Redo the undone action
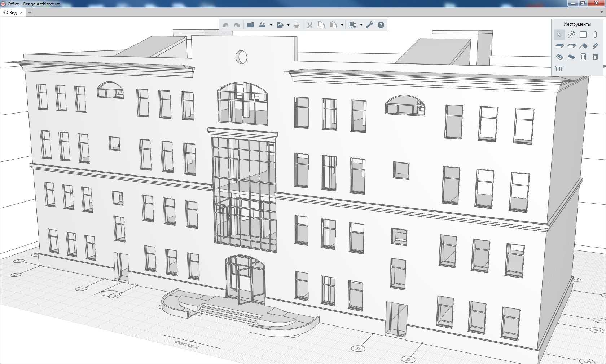606x364 pixels. pos(237,25)
